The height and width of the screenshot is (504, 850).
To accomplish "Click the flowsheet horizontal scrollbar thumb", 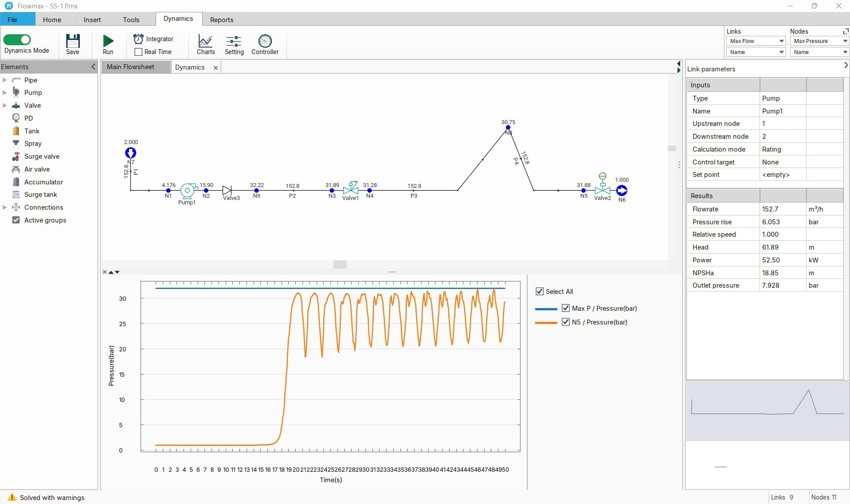I will point(340,264).
